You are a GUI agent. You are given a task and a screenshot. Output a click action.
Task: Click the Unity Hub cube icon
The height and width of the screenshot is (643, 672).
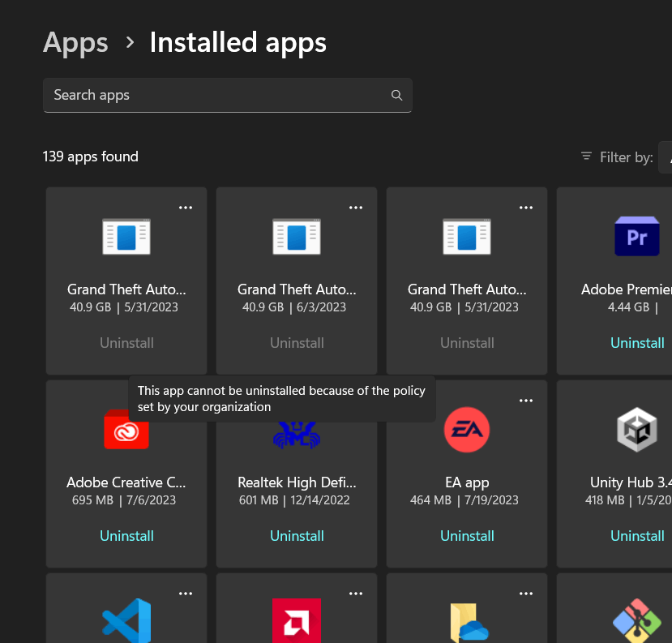coord(637,430)
